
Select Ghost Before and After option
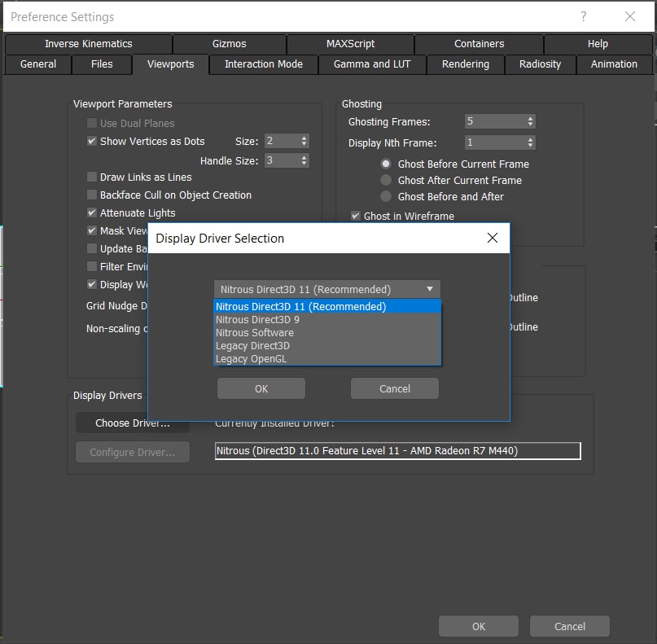pos(386,196)
